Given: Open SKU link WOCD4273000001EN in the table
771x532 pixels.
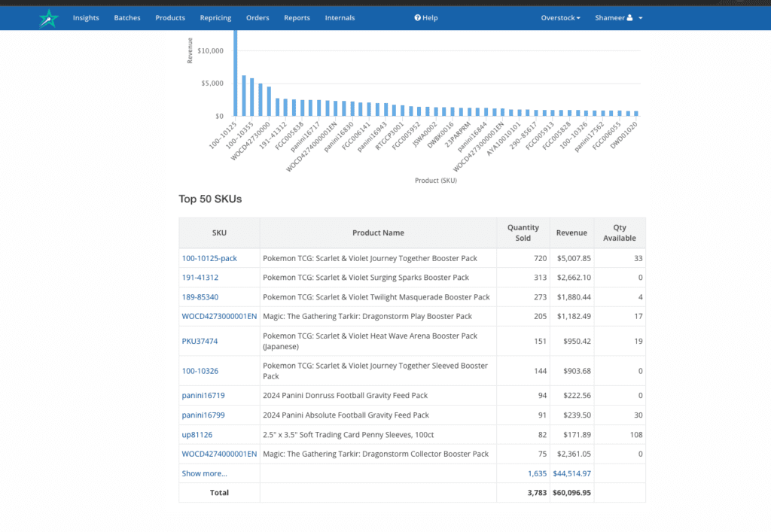Looking at the screenshot, I should (x=219, y=316).
